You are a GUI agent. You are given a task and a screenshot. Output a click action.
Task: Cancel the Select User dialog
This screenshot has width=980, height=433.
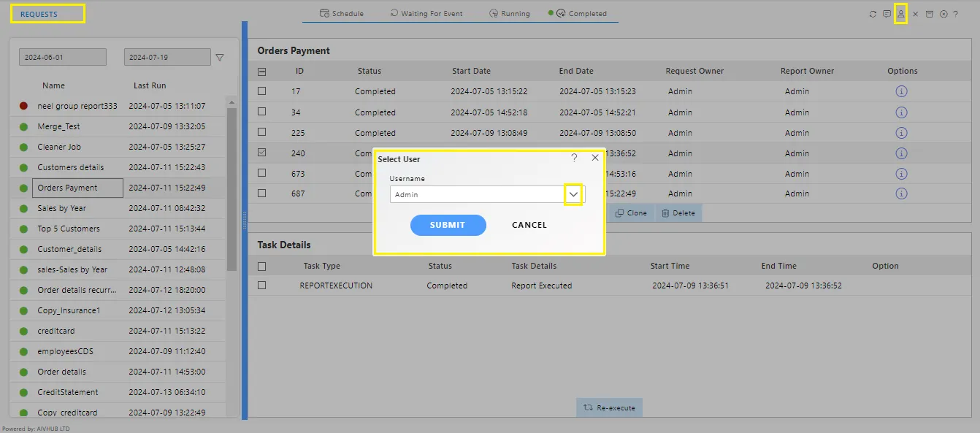(x=529, y=225)
